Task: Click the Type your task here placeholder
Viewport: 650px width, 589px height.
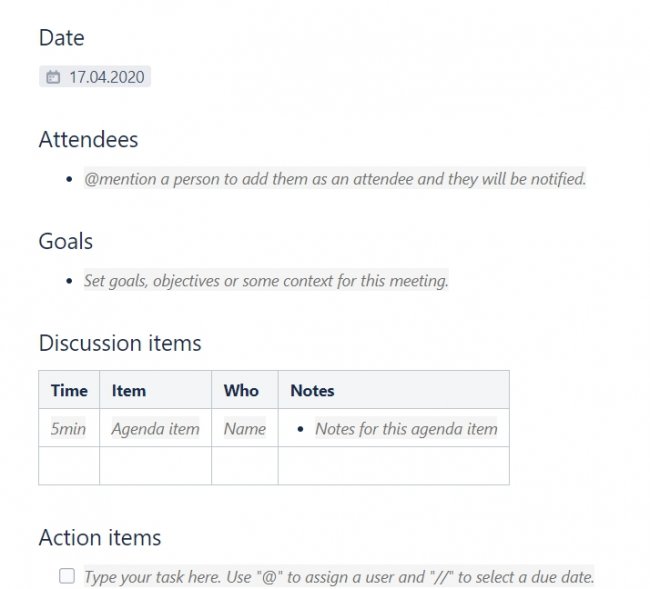Action: pos(338,577)
